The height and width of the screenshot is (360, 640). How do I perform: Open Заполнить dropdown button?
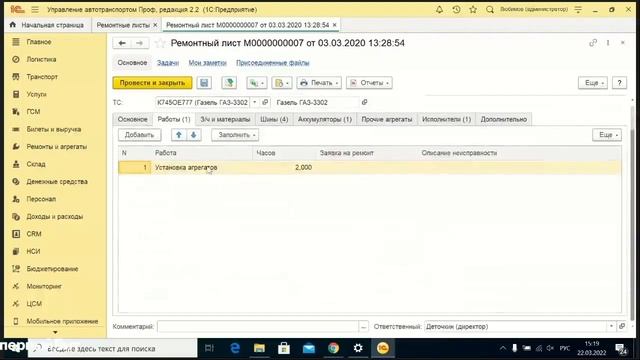[x=235, y=135]
